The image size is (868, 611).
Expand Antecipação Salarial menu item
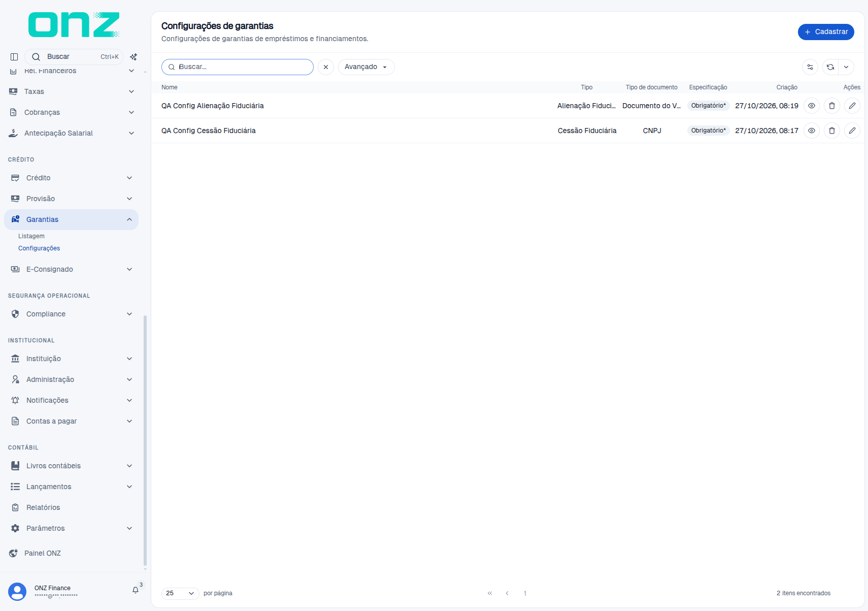coord(71,133)
